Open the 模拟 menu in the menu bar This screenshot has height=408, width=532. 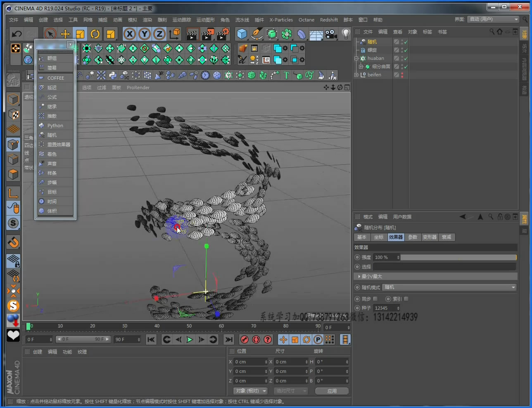[133, 20]
